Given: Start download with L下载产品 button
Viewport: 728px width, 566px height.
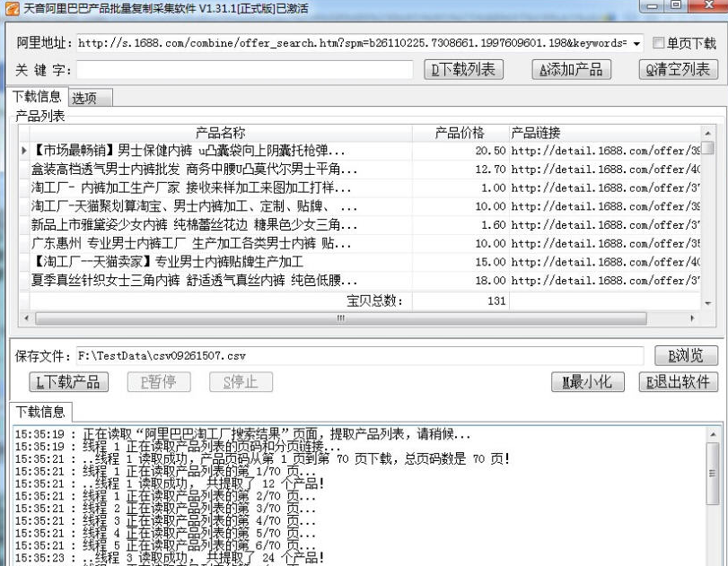Looking at the screenshot, I should point(69,383).
